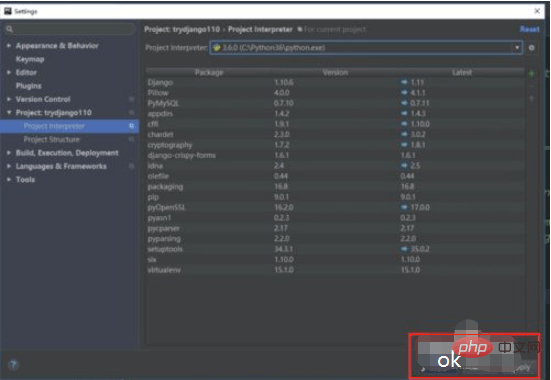The height and width of the screenshot is (380, 551).
Task: Select Plugins in the settings tree
Action: (x=28, y=86)
